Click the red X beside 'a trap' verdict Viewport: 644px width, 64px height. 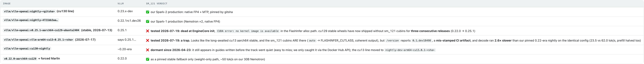[x=148, y=40]
